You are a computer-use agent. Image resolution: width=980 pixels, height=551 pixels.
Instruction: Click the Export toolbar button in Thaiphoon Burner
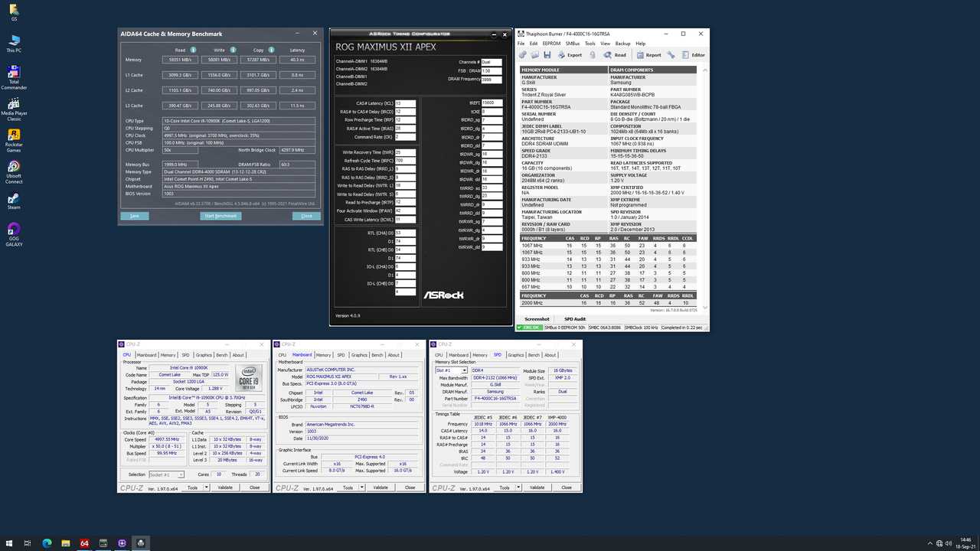570,55
